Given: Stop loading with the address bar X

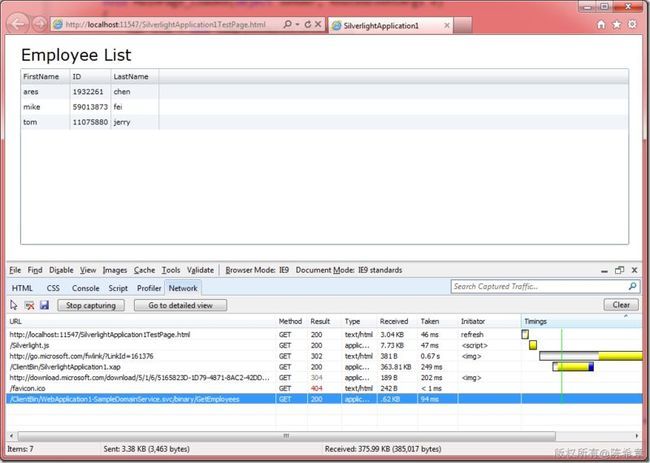Looking at the screenshot, I should [x=318, y=24].
